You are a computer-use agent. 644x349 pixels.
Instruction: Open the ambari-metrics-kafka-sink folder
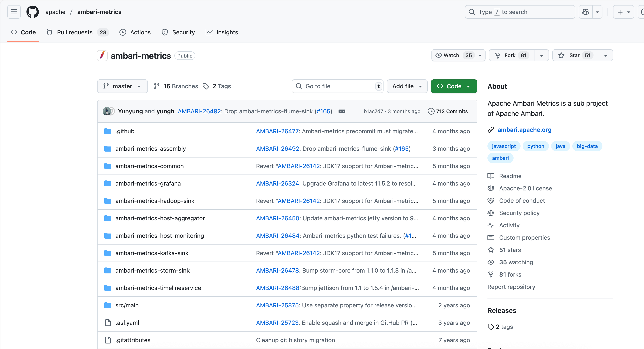(x=152, y=253)
